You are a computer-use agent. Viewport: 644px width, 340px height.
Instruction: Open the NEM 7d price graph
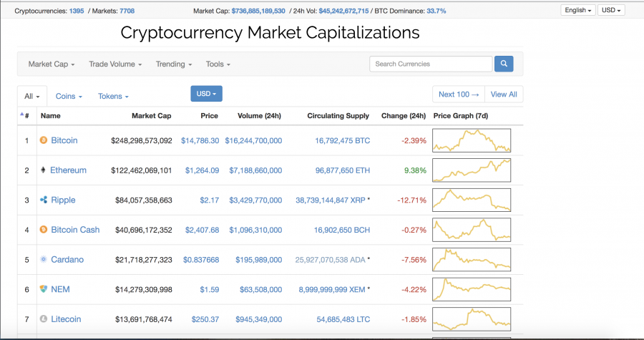[472, 289]
